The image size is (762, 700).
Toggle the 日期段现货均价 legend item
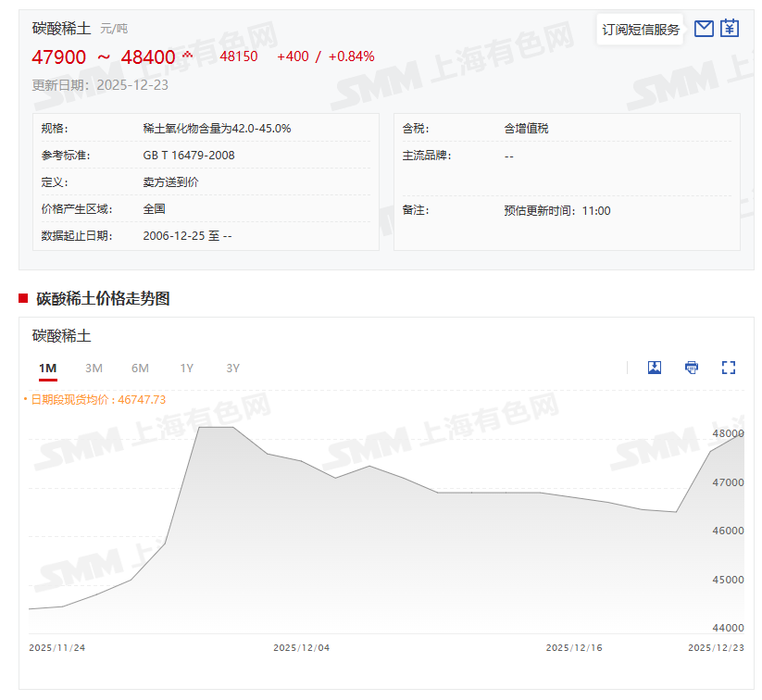point(94,399)
